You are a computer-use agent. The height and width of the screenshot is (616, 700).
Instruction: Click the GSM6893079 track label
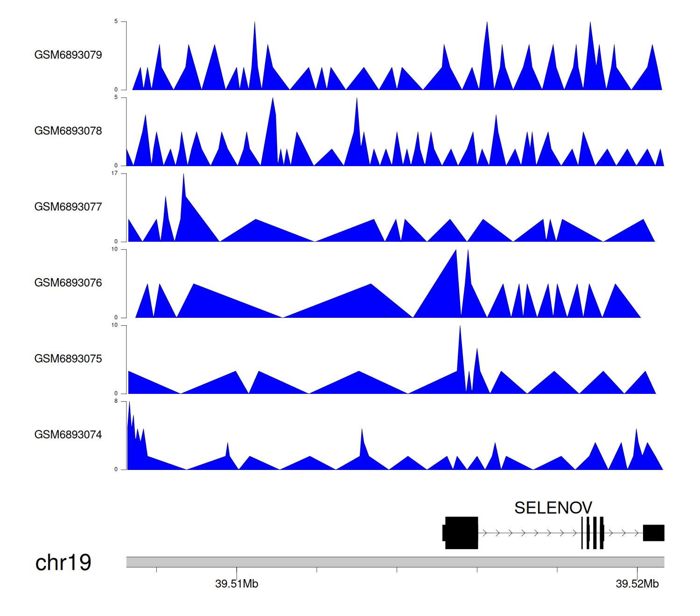68,55
